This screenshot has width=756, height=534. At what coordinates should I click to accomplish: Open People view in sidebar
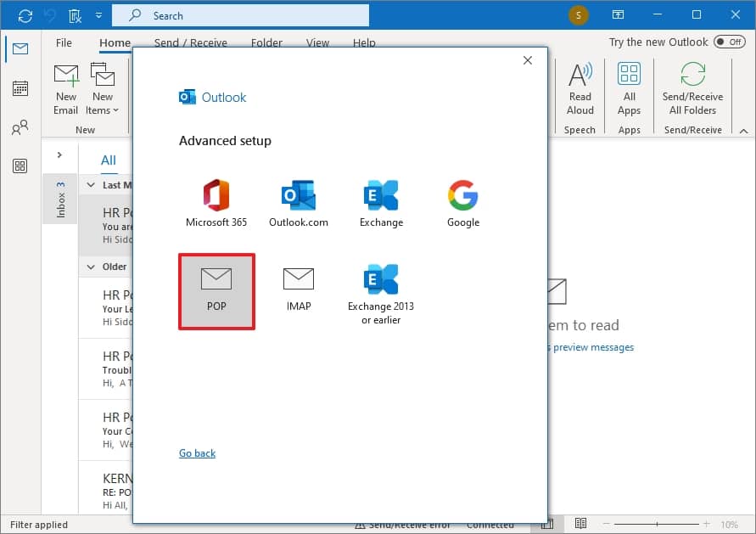[20, 128]
